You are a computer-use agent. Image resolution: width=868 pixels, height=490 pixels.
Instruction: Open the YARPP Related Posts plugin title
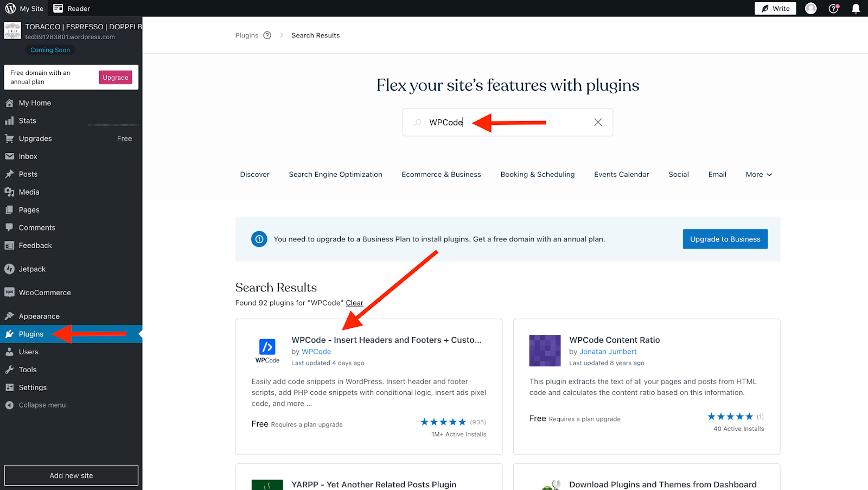374,485
